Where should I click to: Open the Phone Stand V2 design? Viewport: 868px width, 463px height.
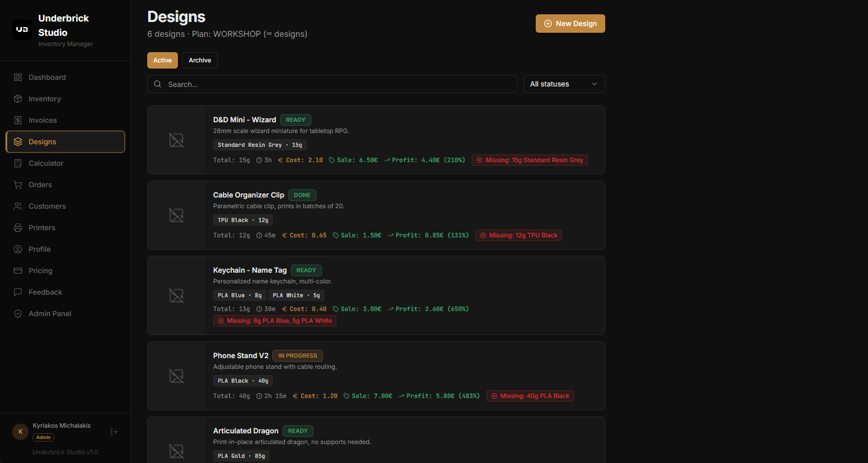coord(241,356)
